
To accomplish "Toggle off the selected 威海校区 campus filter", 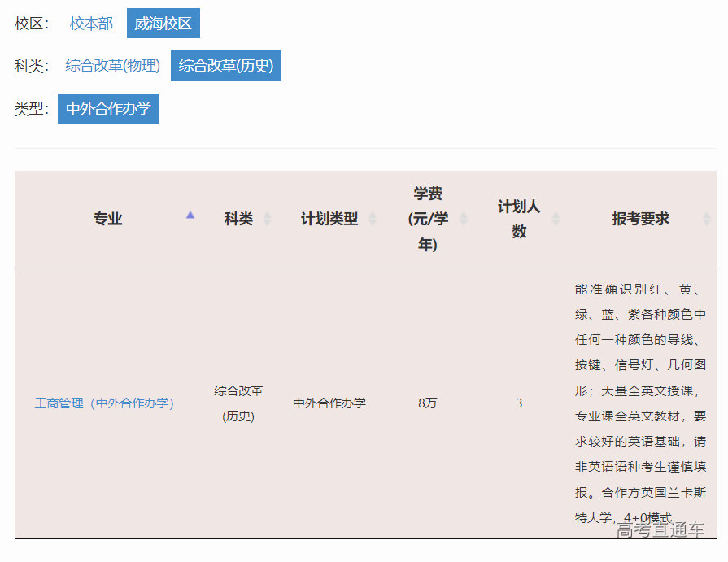I will click(162, 23).
